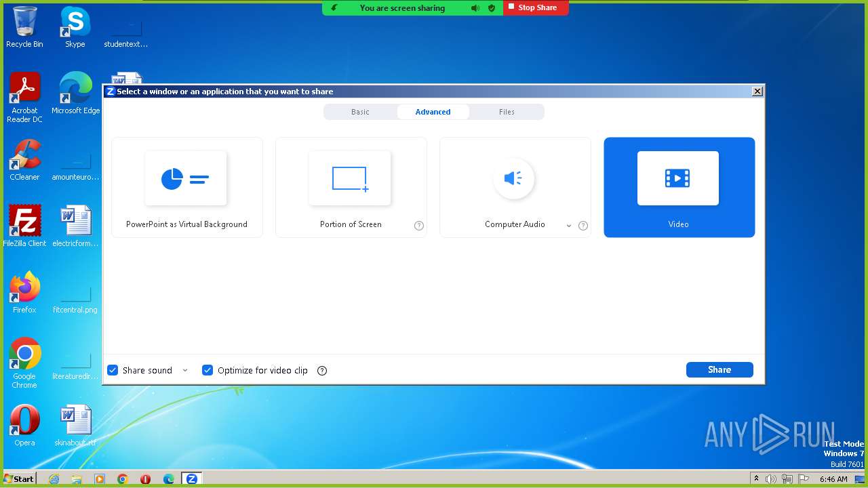The height and width of the screenshot is (488, 868).
Task: Switch to the Files tab
Action: tap(507, 112)
